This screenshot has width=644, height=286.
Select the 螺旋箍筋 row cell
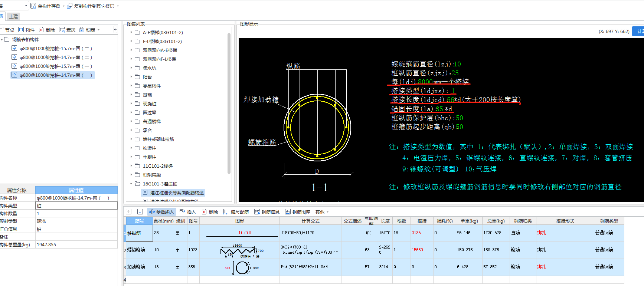click(140, 250)
